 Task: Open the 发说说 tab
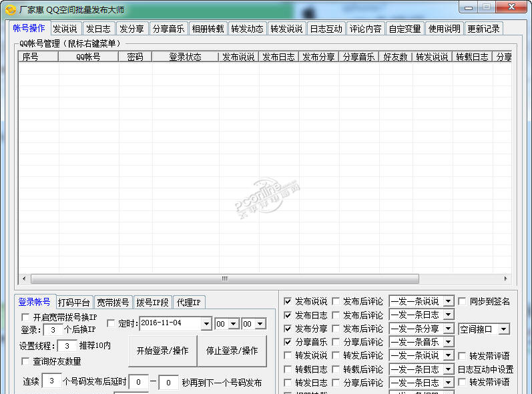(65, 29)
